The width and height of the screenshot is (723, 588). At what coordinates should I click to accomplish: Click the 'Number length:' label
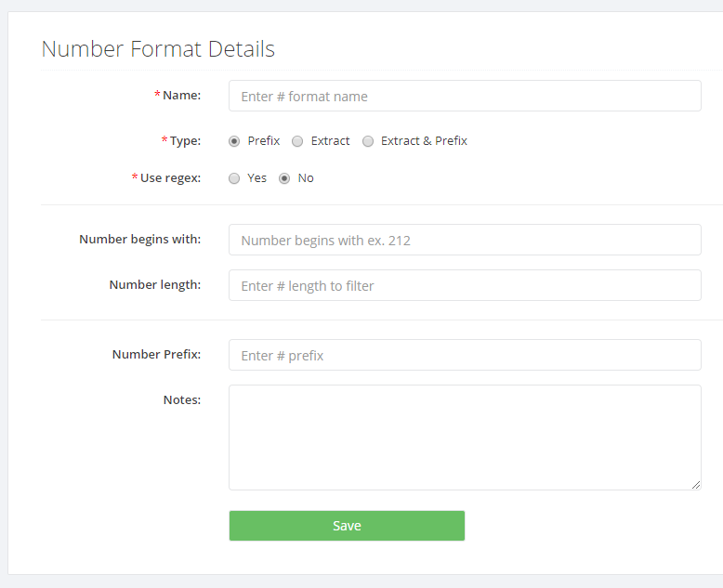coord(154,284)
